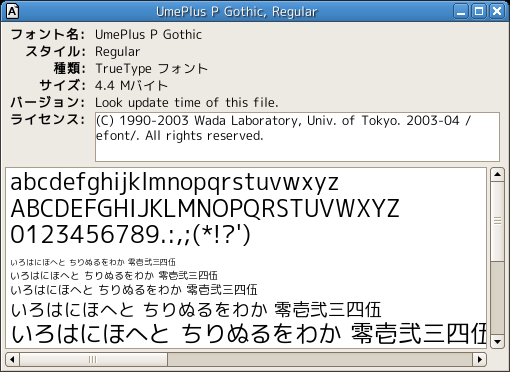Click the horizontal scrollbar right arrow

479,359
